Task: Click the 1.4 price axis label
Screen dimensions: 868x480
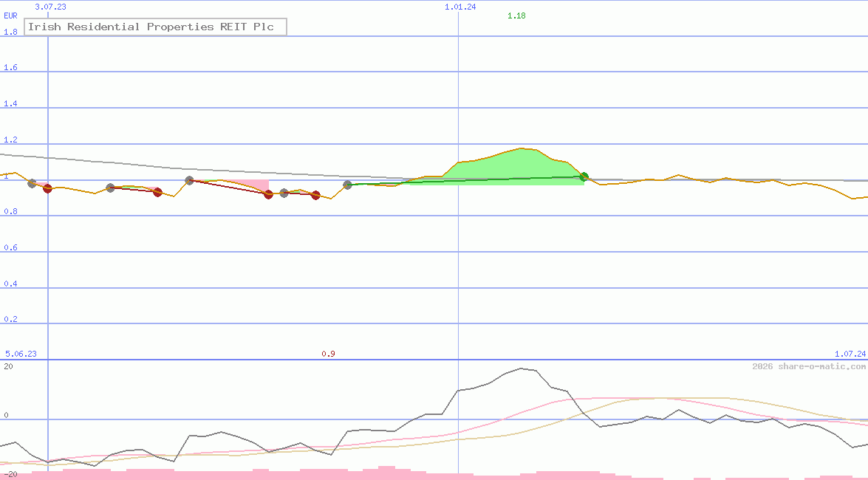Action: click(x=10, y=103)
